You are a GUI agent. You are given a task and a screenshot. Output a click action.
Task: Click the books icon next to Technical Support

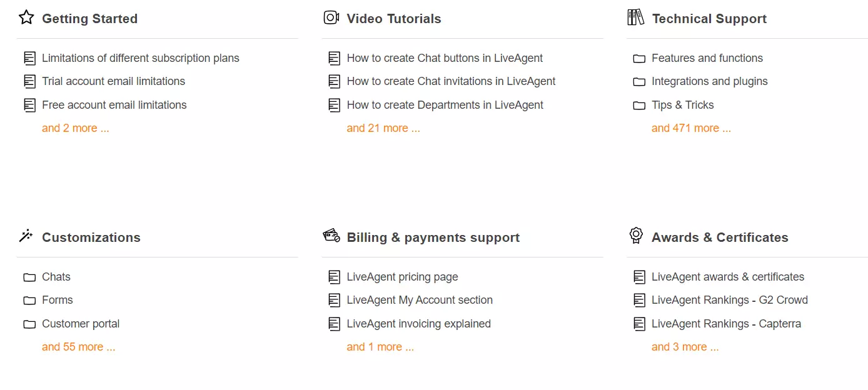[x=635, y=17]
